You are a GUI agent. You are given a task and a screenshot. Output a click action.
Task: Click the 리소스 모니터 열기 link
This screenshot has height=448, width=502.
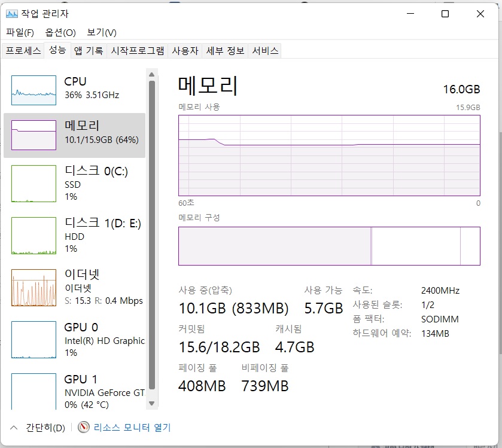click(x=132, y=428)
